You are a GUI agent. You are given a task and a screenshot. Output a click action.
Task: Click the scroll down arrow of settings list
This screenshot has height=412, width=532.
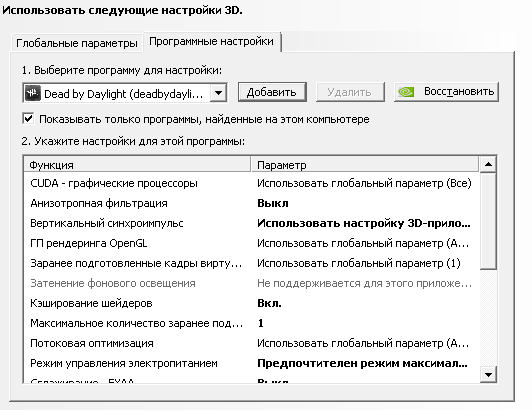pos(488,375)
